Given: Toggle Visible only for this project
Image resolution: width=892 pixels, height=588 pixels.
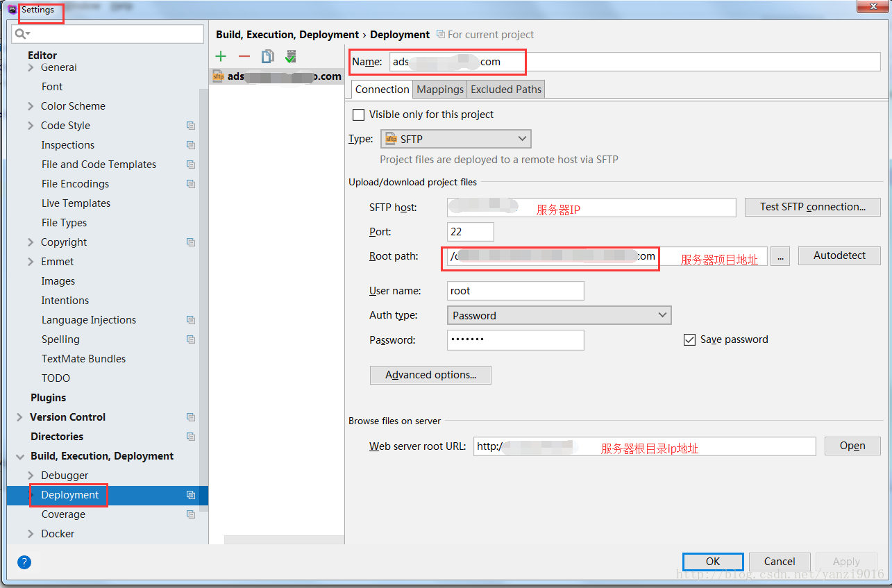Looking at the screenshot, I should pyautogui.click(x=358, y=115).
